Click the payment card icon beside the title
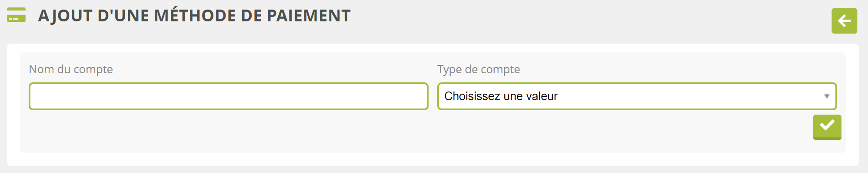Screen dimensions: 868x173 coord(17,15)
